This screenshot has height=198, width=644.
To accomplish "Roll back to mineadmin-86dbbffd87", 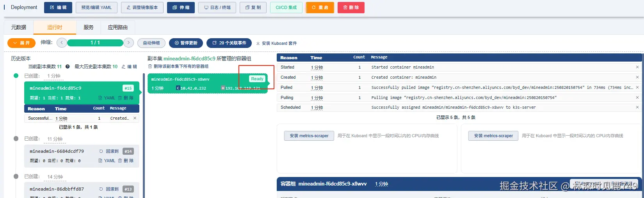I will click(x=109, y=189).
